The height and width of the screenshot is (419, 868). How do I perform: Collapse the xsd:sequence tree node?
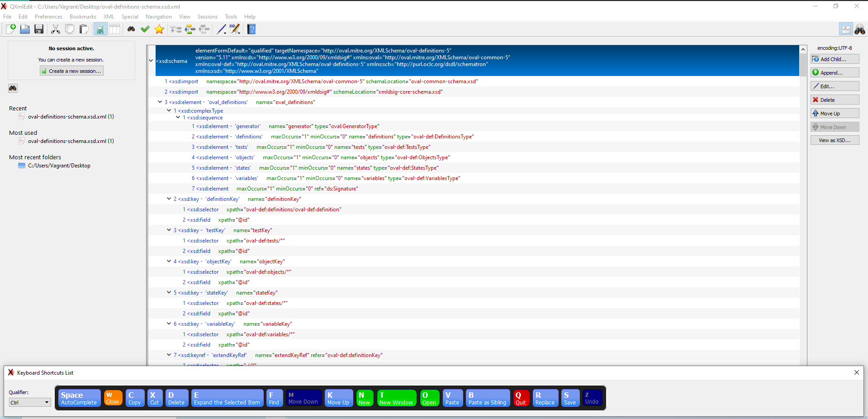[178, 117]
